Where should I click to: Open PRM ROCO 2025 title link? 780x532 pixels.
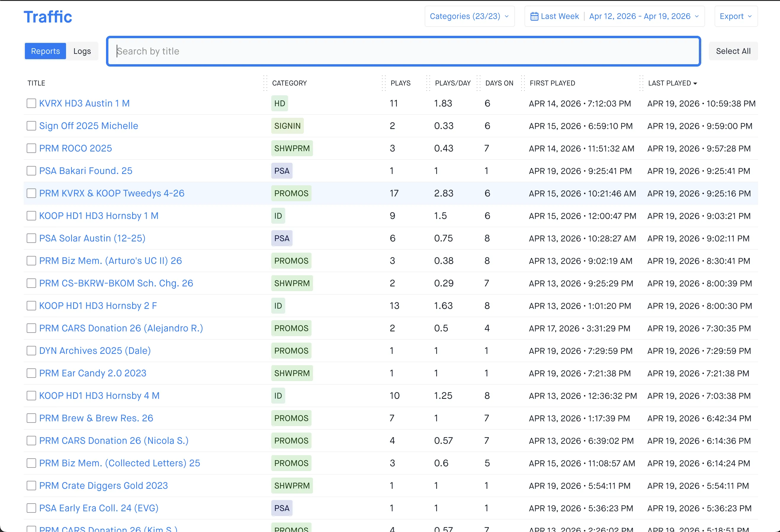(76, 148)
